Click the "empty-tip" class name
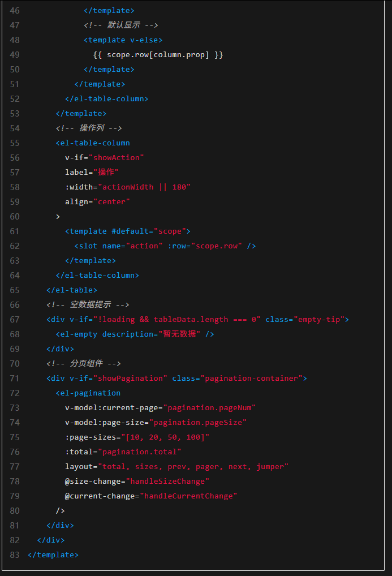This screenshot has height=576, width=392. click(x=318, y=320)
